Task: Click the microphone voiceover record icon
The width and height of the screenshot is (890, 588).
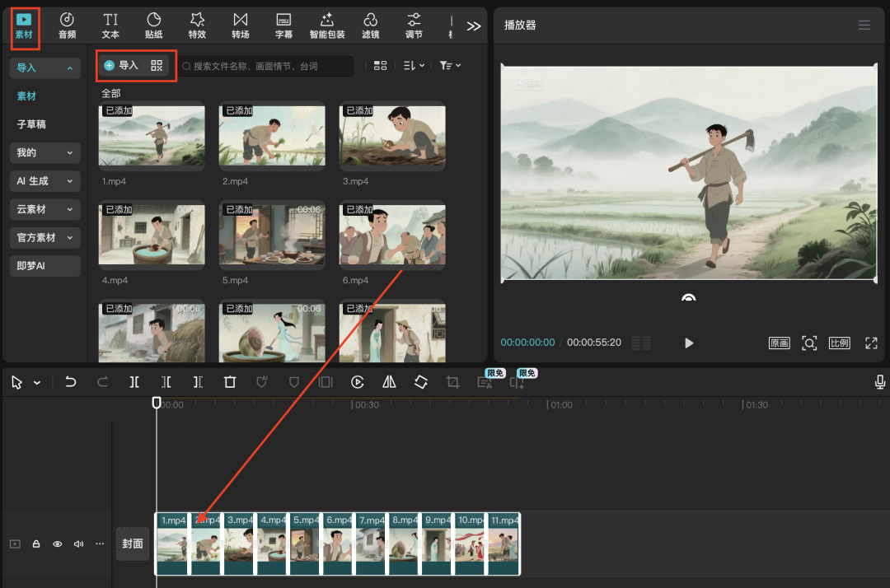Action: coord(880,382)
